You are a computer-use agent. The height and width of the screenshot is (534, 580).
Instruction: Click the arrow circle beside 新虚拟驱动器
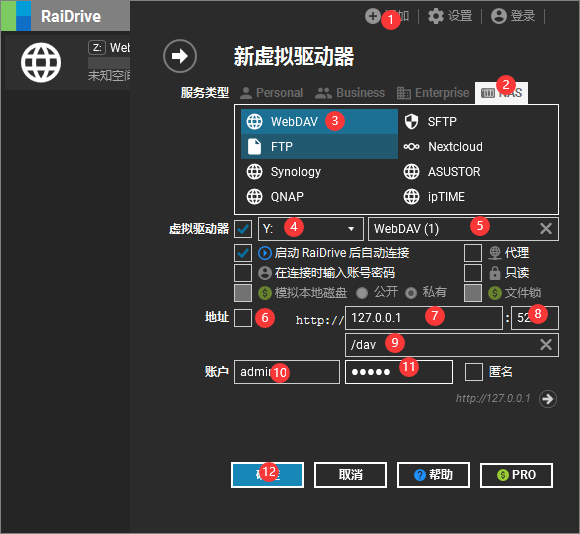click(x=180, y=56)
